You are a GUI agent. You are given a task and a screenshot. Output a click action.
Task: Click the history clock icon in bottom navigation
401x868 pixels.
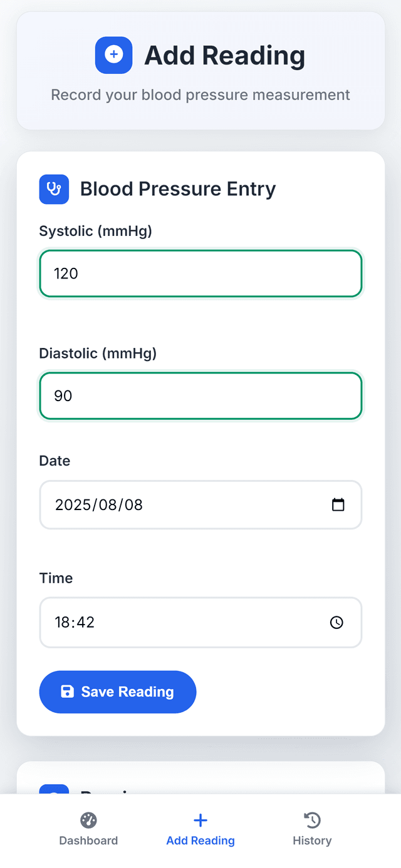pos(311,820)
